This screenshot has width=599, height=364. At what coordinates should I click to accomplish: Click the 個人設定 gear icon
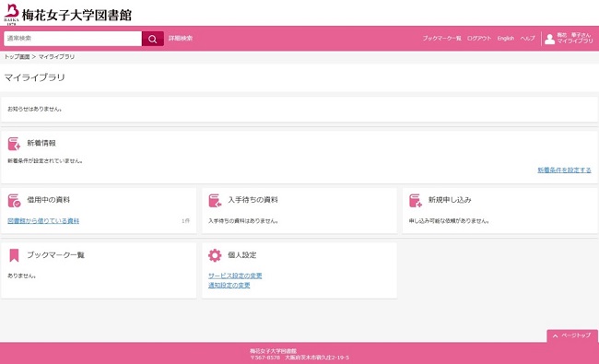[x=215, y=255]
